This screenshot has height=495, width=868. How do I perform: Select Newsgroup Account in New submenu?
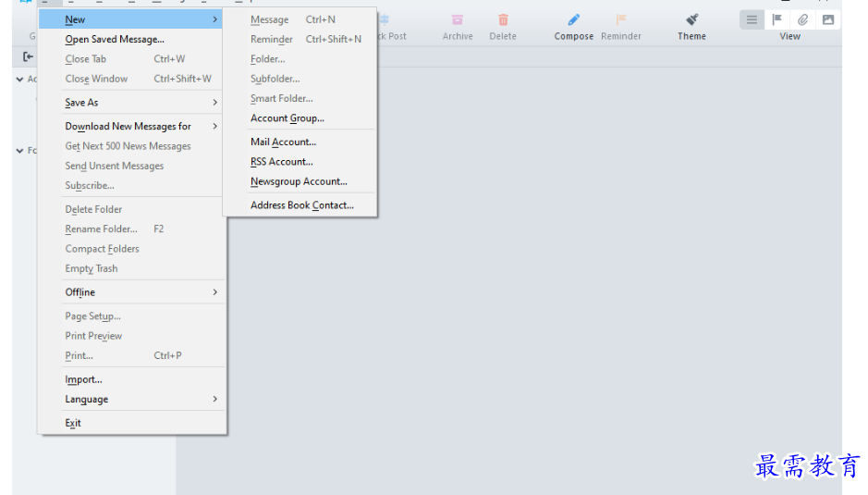point(300,182)
